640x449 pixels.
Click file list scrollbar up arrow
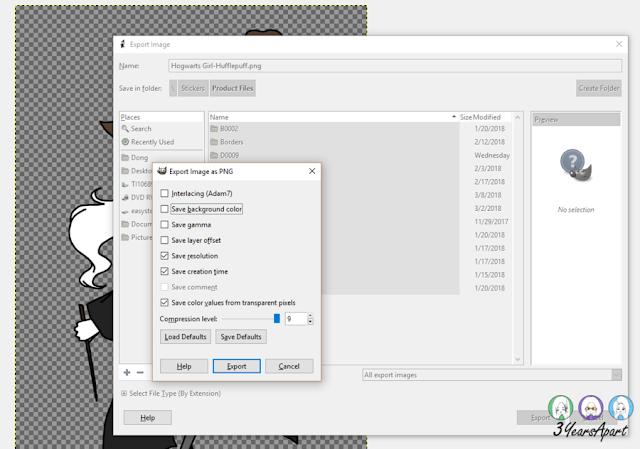click(518, 117)
